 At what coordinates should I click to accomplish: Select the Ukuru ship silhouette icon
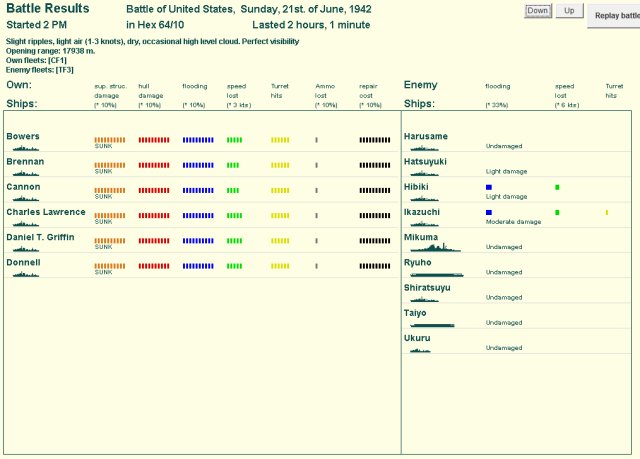coord(420,349)
